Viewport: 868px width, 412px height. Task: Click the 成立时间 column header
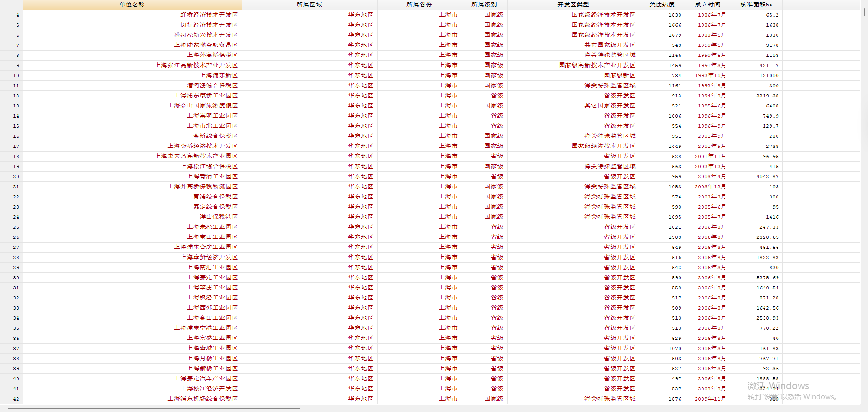(708, 5)
